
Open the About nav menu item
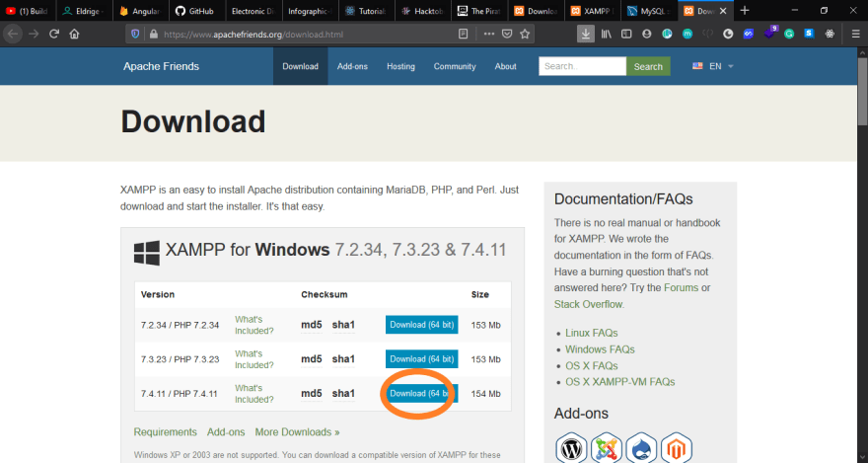(505, 66)
